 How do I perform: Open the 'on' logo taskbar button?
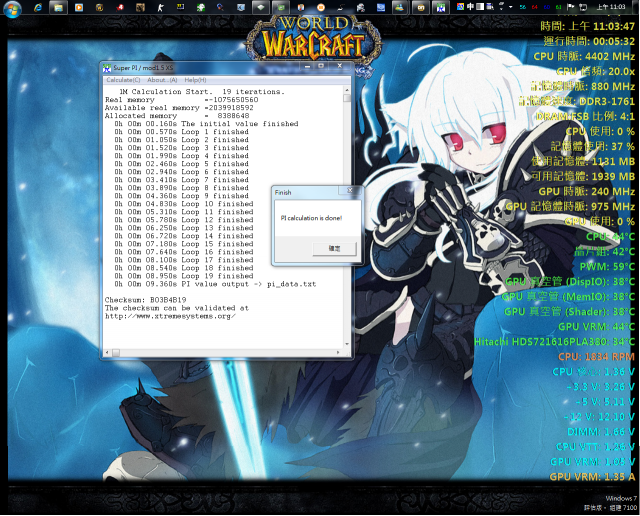point(420,7)
